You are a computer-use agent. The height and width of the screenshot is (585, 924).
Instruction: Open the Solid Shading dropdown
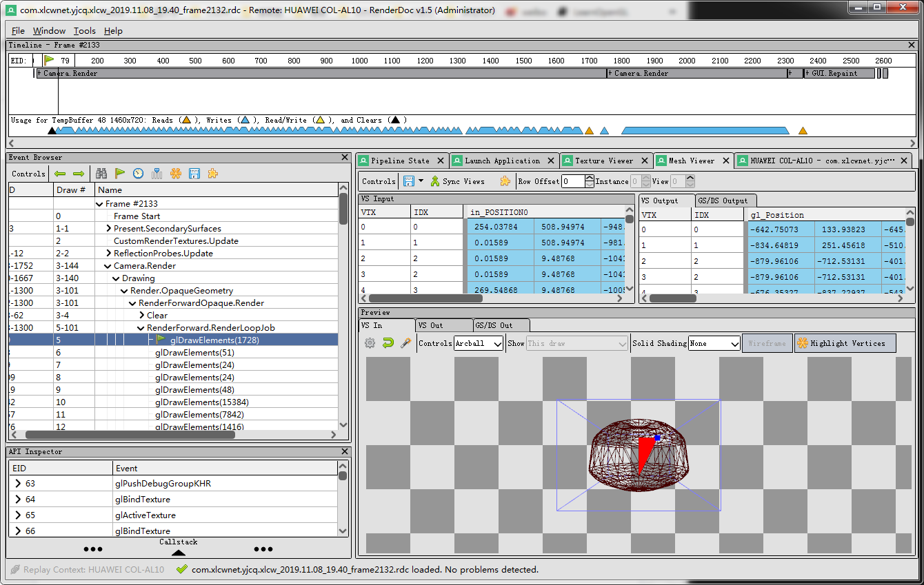(x=714, y=342)
